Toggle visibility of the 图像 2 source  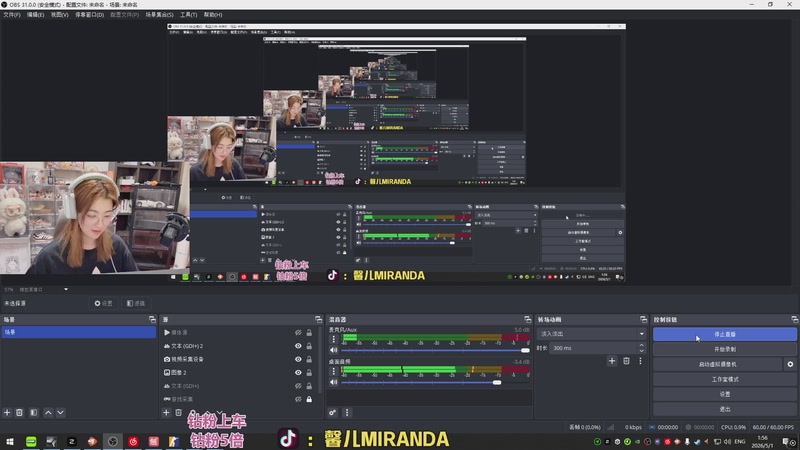click(298, 372)
